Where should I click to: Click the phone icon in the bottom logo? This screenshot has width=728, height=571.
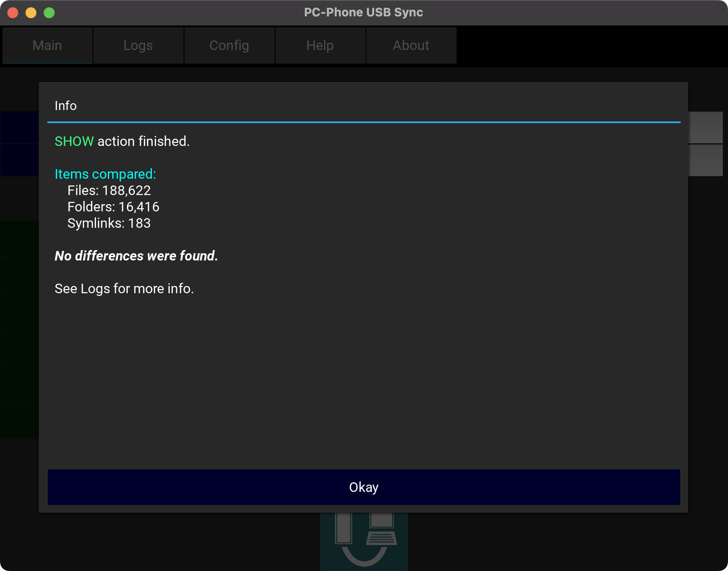tap(344, 528)
